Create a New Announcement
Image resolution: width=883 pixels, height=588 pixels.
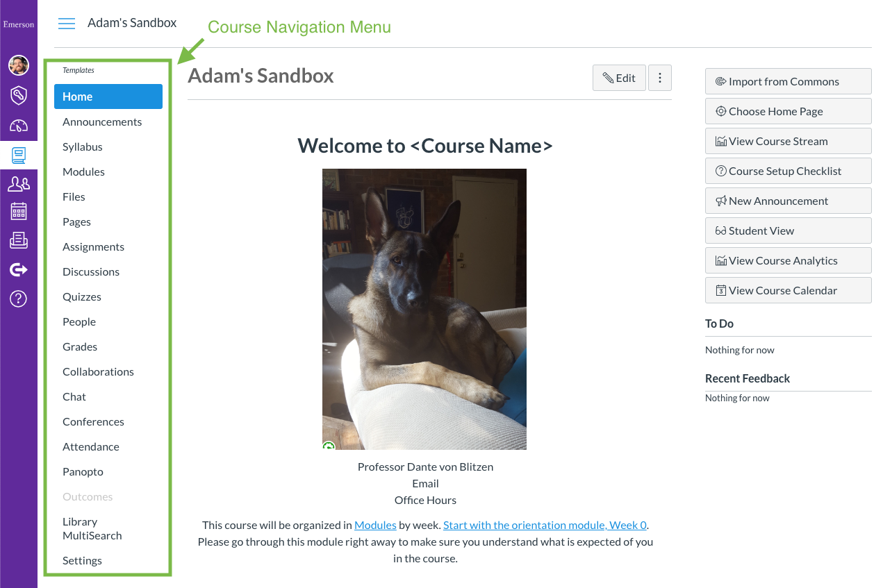pyautogui.click(x=788, y=201)
